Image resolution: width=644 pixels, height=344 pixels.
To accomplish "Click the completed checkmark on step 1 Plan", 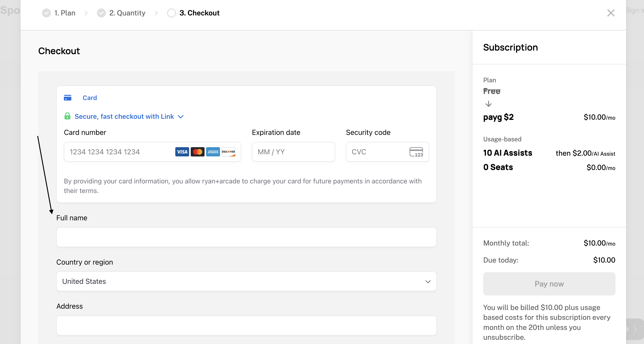I will 46,13.
